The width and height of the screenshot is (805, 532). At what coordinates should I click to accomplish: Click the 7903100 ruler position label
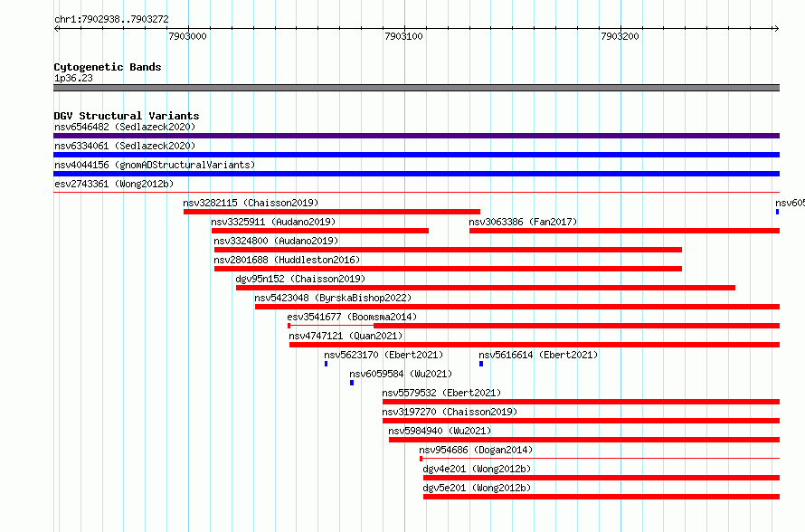tap(403, 36)
